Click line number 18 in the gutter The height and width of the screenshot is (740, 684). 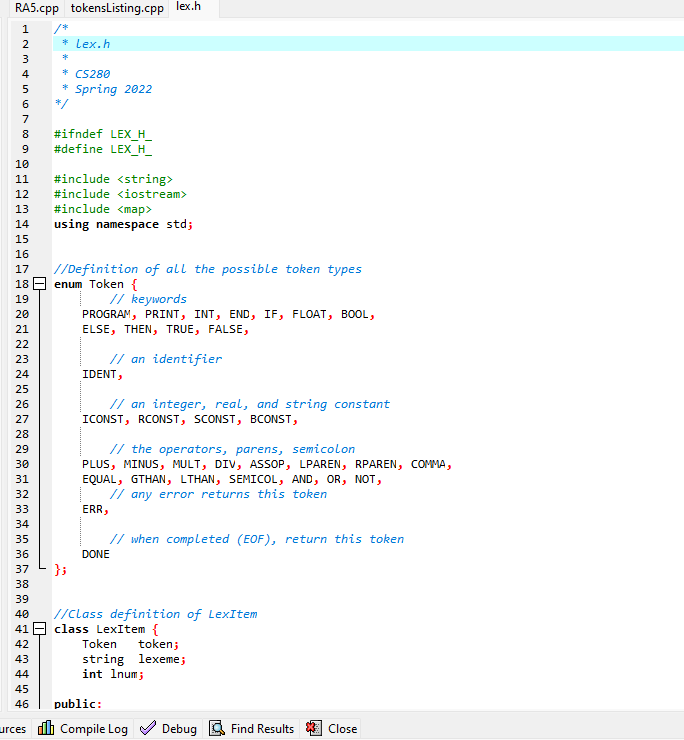coord(22,284)
